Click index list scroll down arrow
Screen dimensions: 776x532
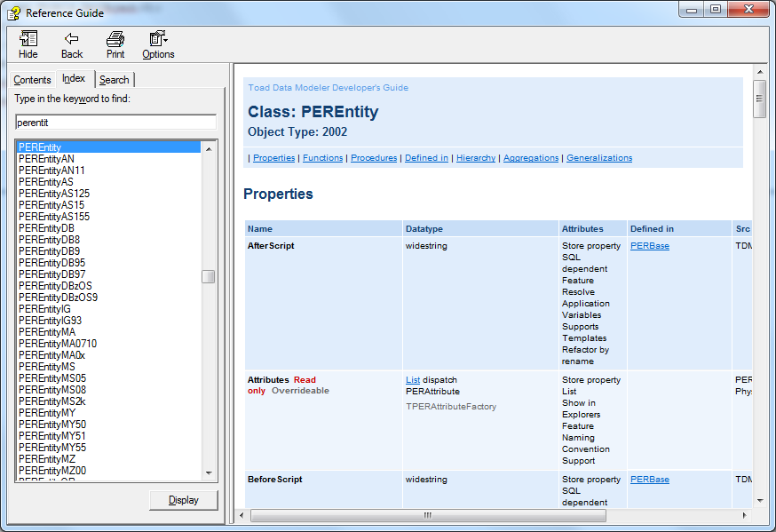pos(209,473)
